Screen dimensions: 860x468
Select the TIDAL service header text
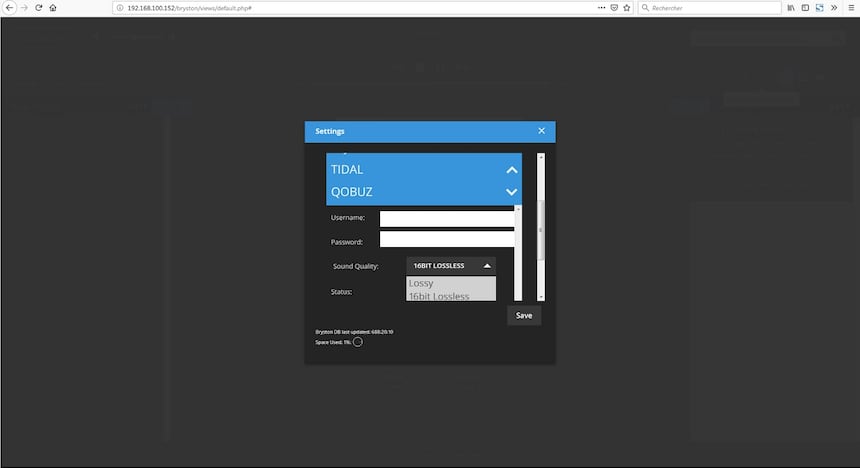pyautogui.click(x=347, y=170)
